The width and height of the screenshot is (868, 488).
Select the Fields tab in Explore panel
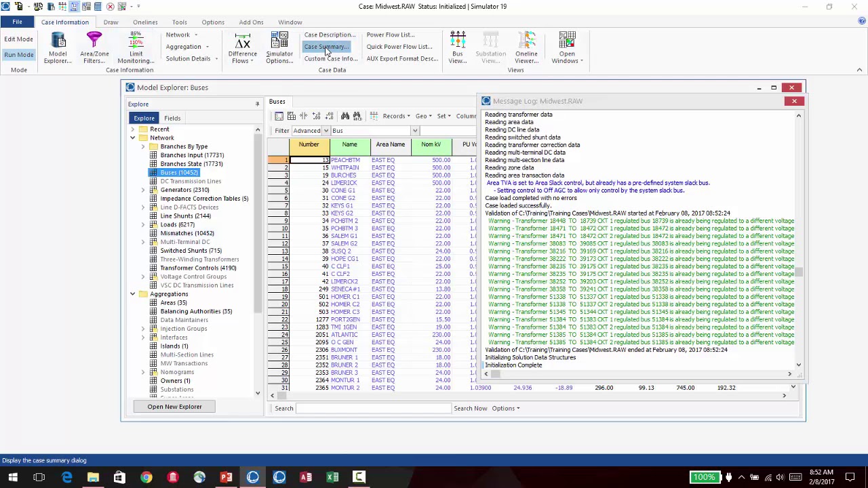172,118
